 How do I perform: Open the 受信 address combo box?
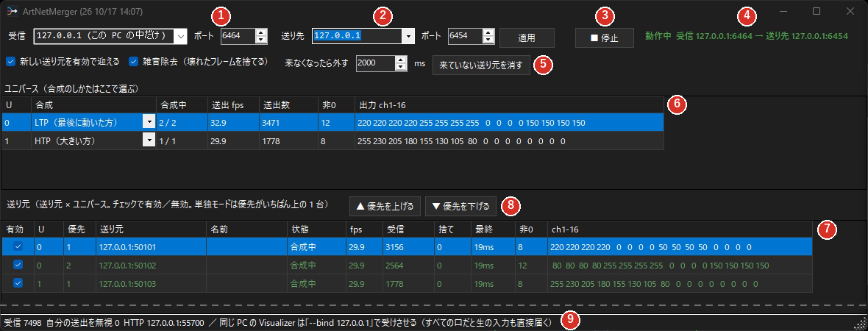pyautogui.click(x=111, y=36)
